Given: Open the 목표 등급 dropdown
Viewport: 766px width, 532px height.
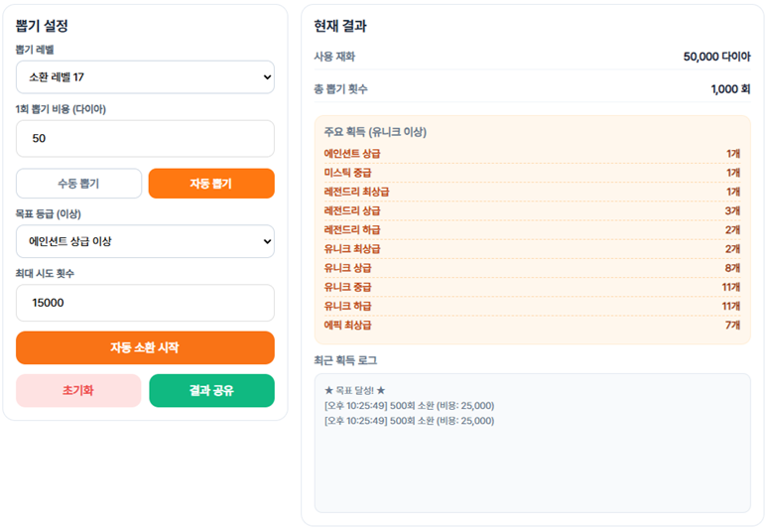Looking at the screenshot, I should 145,241.
